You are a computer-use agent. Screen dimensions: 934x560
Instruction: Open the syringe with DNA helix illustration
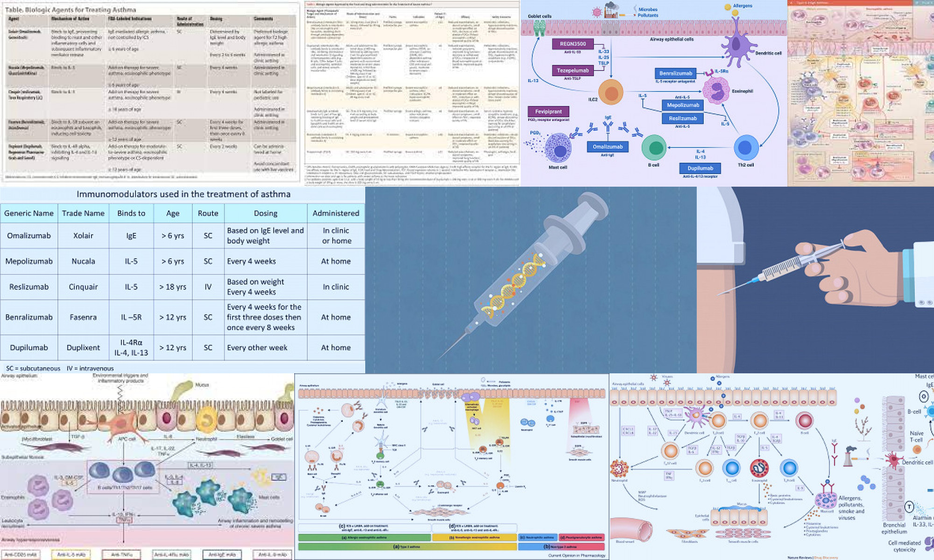(x=531, y=280)
